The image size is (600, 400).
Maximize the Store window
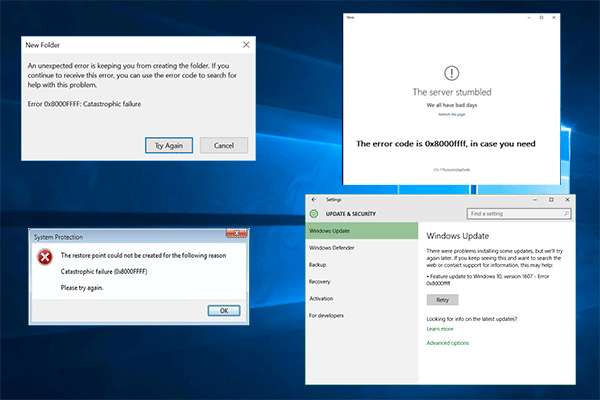point(541,18)
